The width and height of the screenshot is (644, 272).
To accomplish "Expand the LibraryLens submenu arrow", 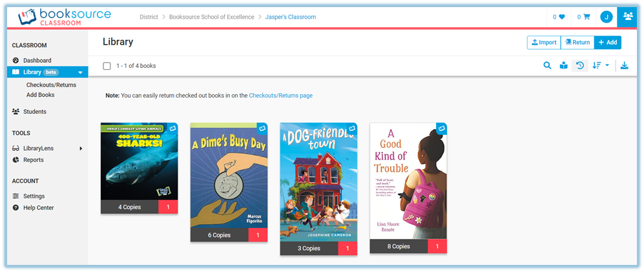I will (x=81, y=149).
